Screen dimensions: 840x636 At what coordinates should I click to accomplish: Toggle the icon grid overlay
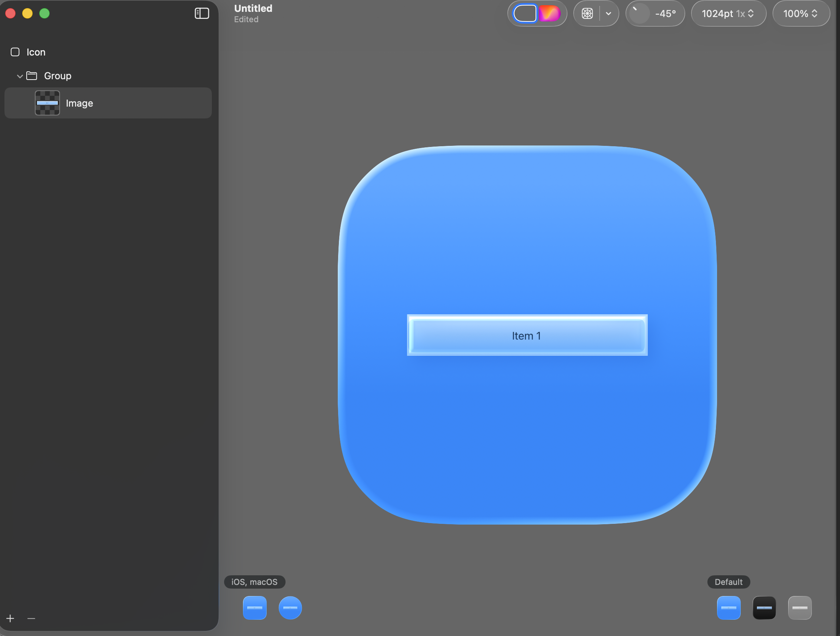587,14
